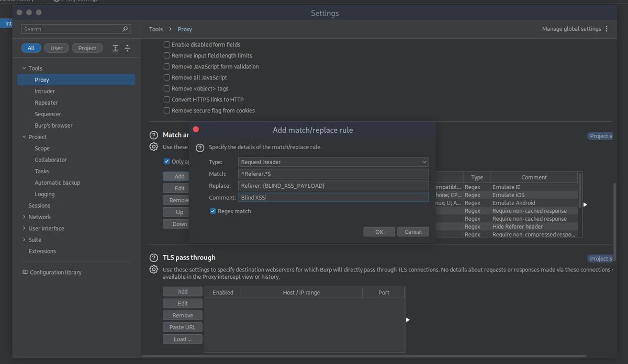The image size is (628, 364).
Task: Expand the Suite tree section
Action: (24, 240)
